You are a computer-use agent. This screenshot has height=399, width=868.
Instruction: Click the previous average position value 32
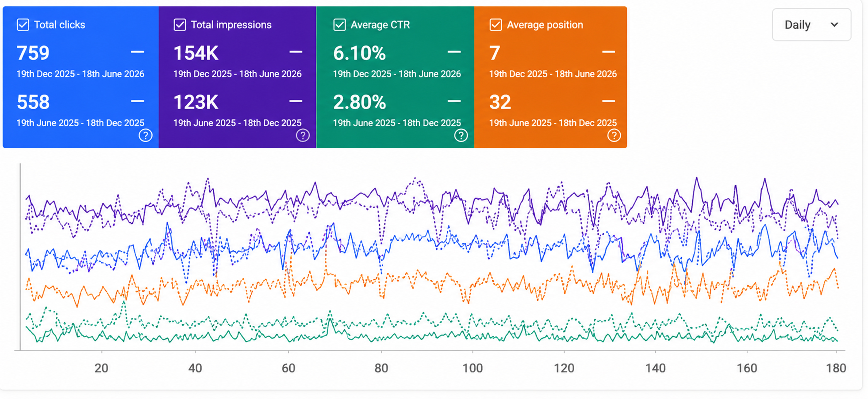pos(500,102)
